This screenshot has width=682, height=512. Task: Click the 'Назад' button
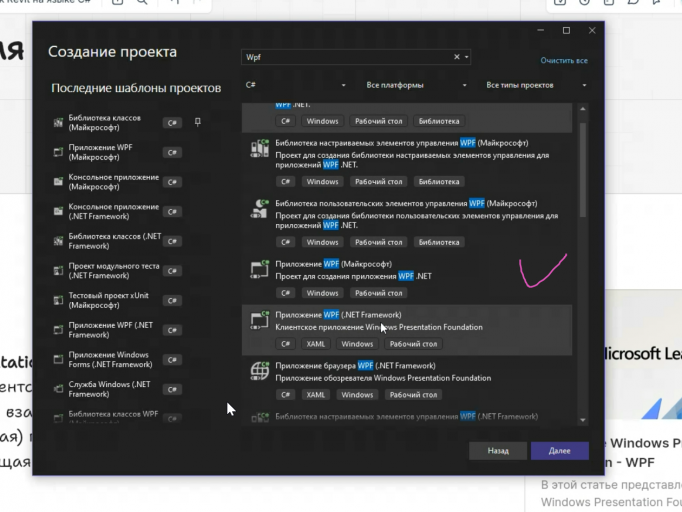pyautogui.click(x=498, y=451)
